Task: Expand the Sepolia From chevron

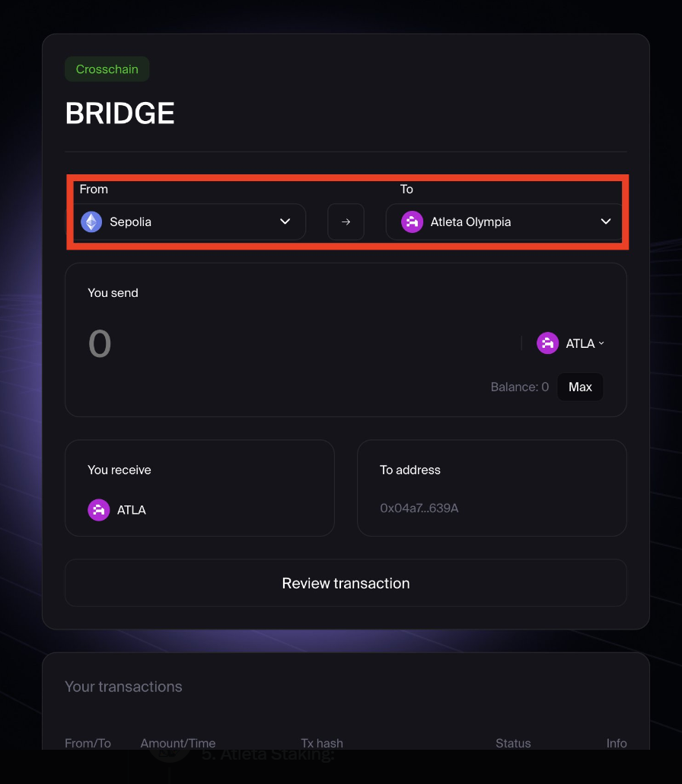Action: (285, 221)
